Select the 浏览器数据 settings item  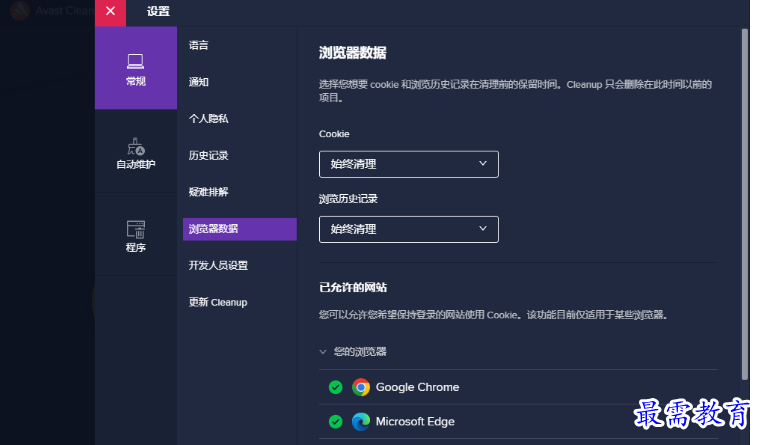point(240,229)
